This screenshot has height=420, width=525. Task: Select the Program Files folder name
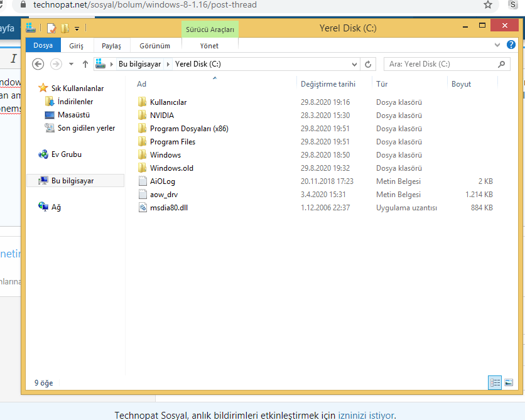(x=173, y=142)
